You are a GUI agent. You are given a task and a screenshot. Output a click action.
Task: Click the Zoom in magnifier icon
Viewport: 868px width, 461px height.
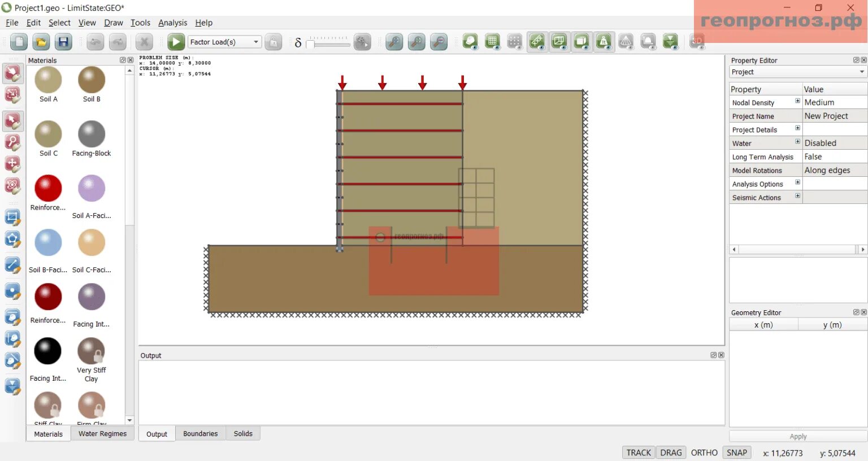coord(416,42)
